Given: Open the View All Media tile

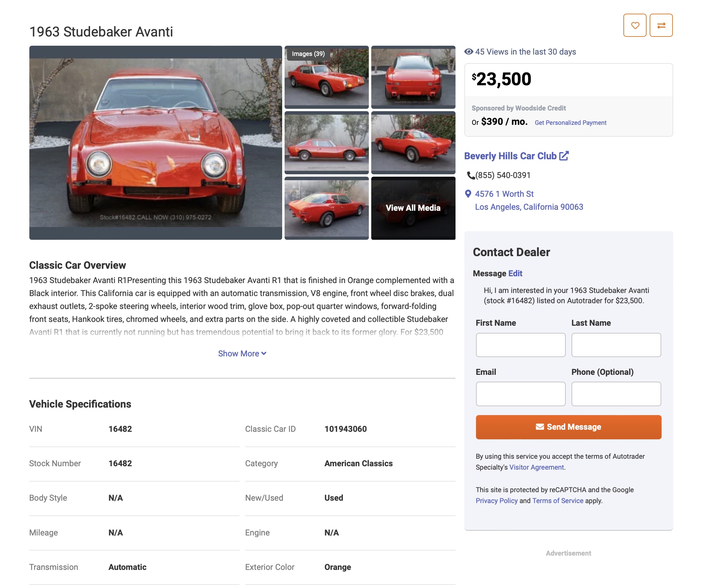Looking at the screenshot, I should tap(413, 208).
